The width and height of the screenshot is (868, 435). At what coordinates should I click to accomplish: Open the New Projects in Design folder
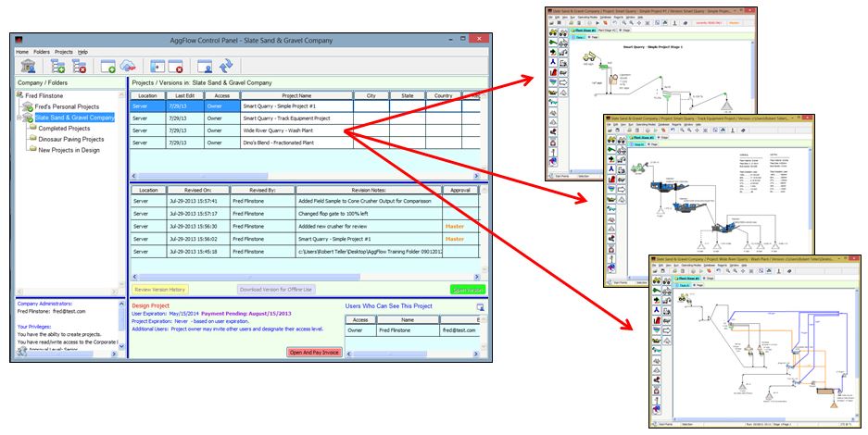coord(69,150)
